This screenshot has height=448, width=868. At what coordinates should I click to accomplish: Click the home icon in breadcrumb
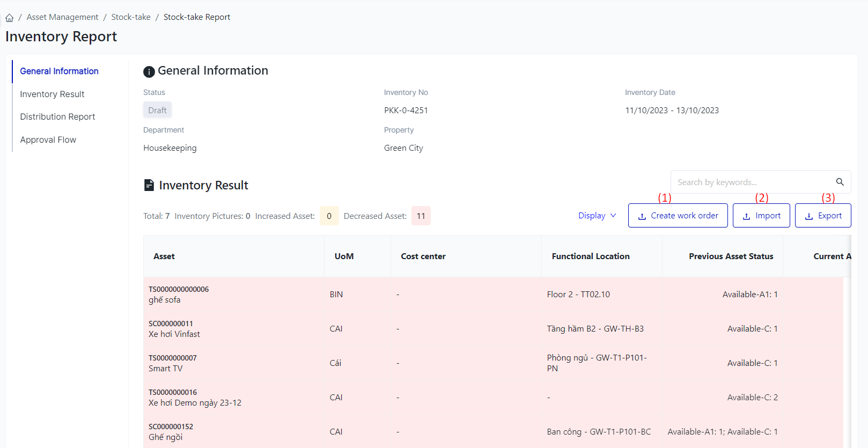[10, 18]
